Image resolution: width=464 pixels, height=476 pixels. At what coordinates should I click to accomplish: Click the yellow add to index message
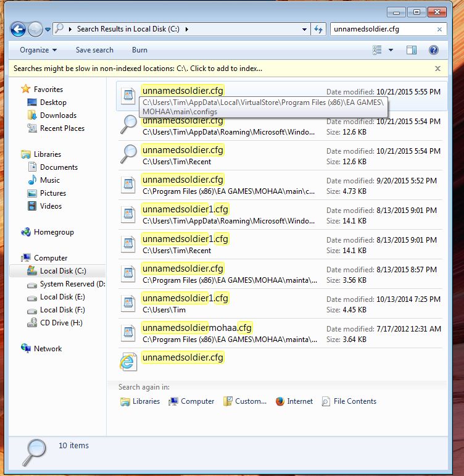pyautogui.click(x=138, y=69)
